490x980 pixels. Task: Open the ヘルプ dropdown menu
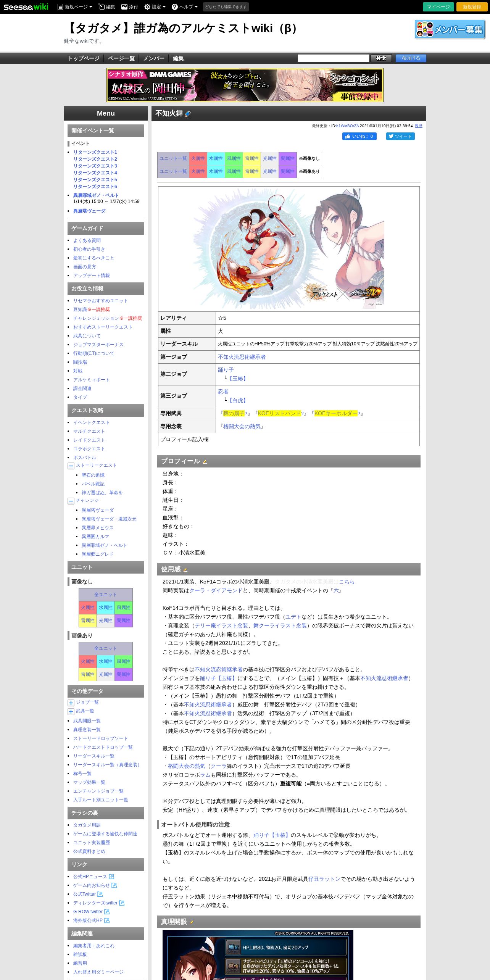click(x=185, y=7)
